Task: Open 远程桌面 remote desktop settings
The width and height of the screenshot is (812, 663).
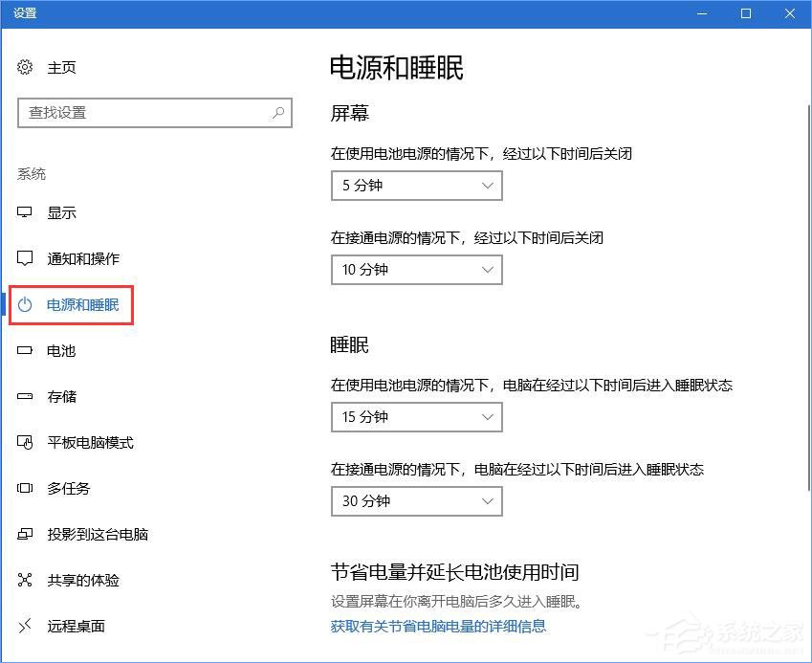Action: (x=24, y=626)
